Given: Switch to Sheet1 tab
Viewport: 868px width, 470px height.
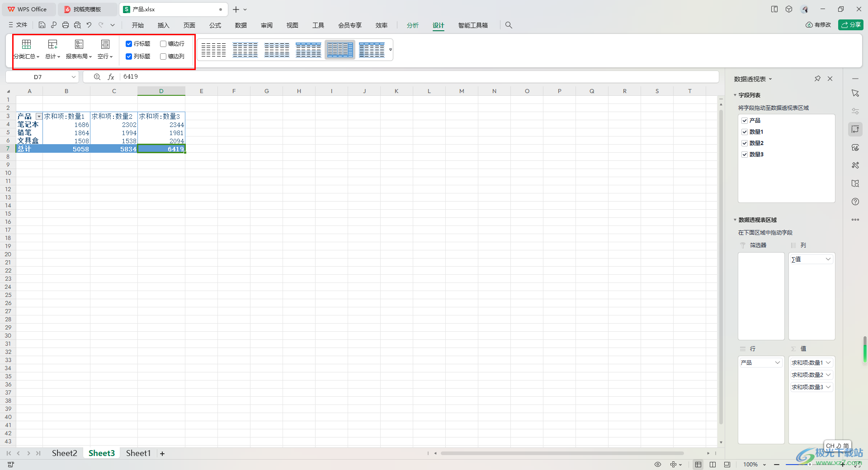Looking at the screenshot, I should (138, 453).
